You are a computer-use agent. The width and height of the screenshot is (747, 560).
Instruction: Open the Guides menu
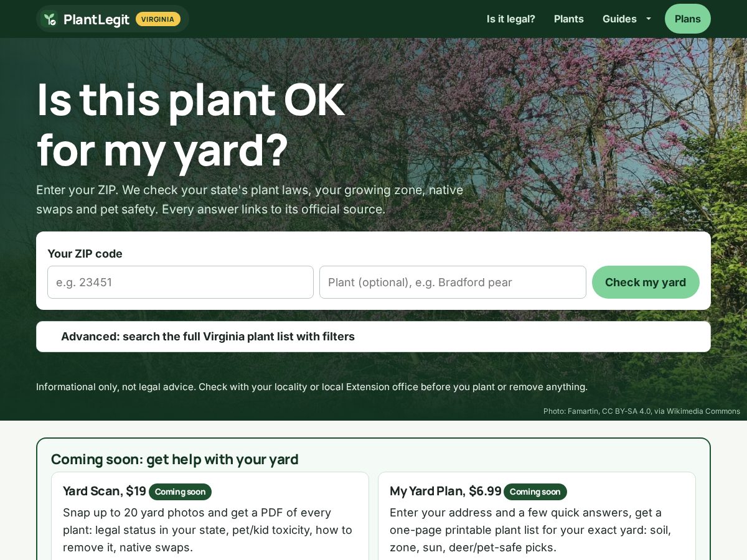pos(627,19)
